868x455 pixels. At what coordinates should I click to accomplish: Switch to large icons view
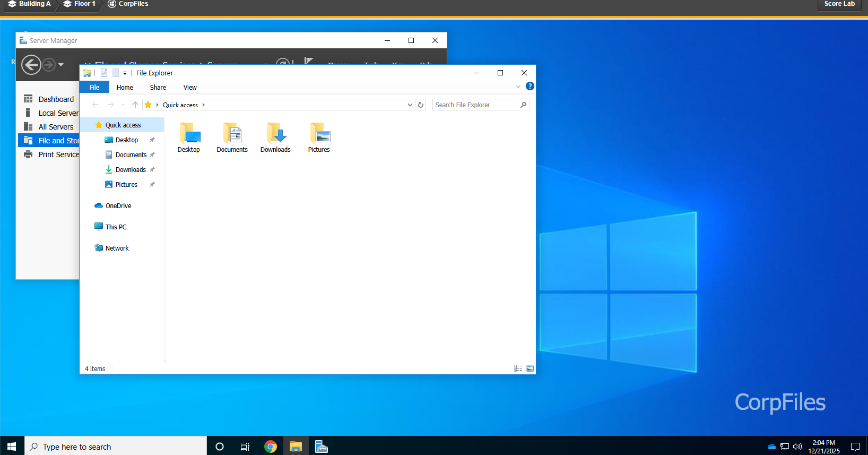click(x=530, y=368)
